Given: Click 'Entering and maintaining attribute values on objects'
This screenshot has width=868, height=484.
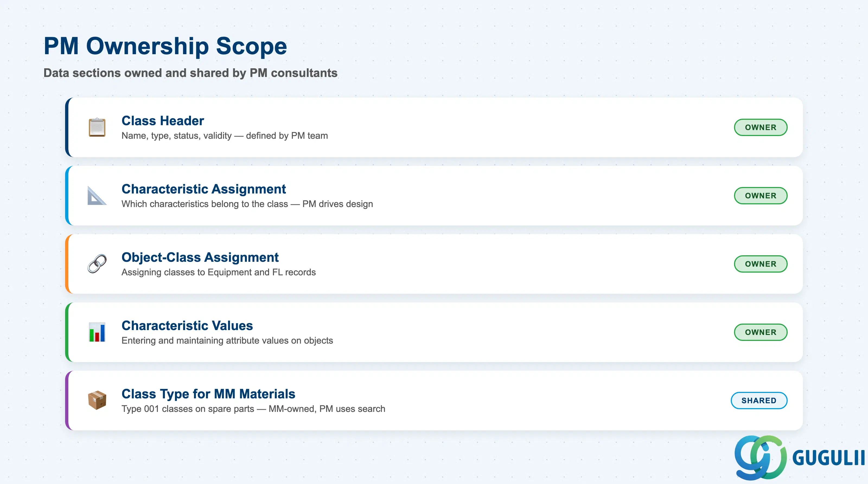Looking at the screenshot, I should pos(227,341).
